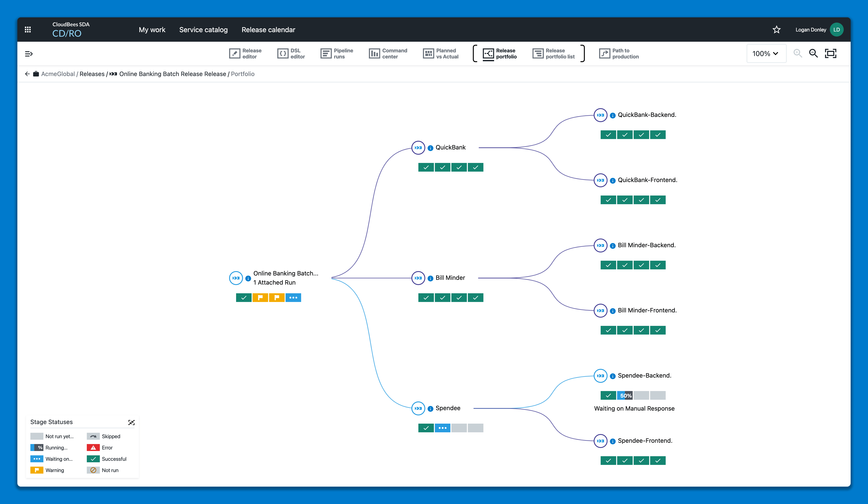
Task: View Pipeline runs
Action: pyautogui.click(x=337, y=53)
